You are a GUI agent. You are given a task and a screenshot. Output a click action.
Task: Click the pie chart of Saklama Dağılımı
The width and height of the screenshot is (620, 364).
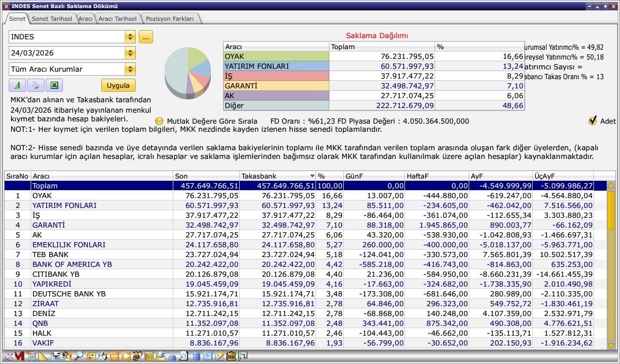tap(188, 72)
